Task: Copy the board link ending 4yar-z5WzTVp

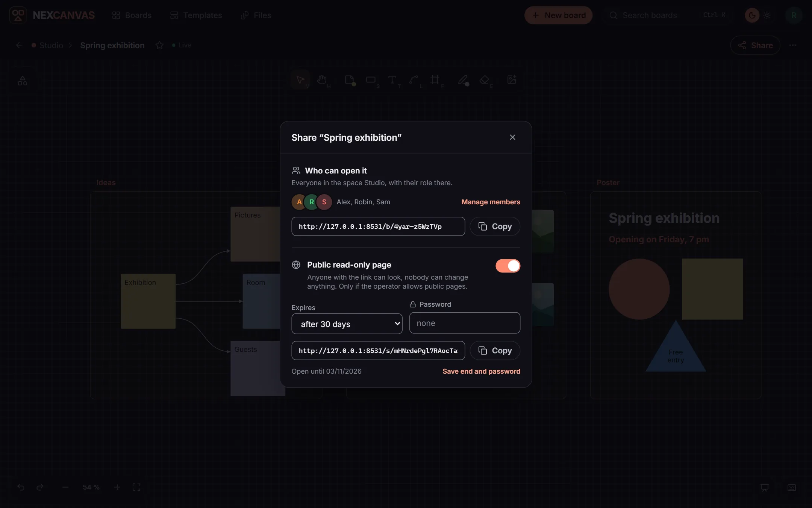Action: click(495, 226)
